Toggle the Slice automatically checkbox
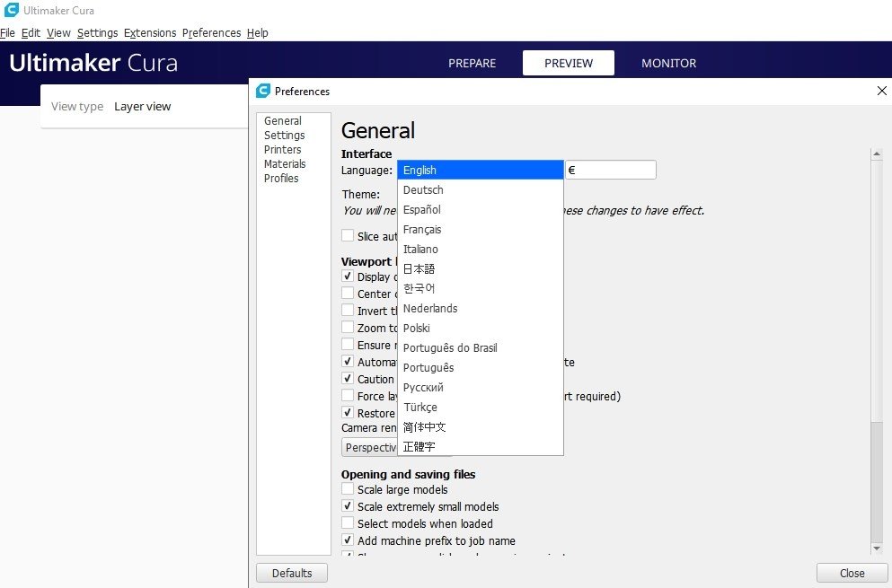892x588 pixels. click(348, 235)
